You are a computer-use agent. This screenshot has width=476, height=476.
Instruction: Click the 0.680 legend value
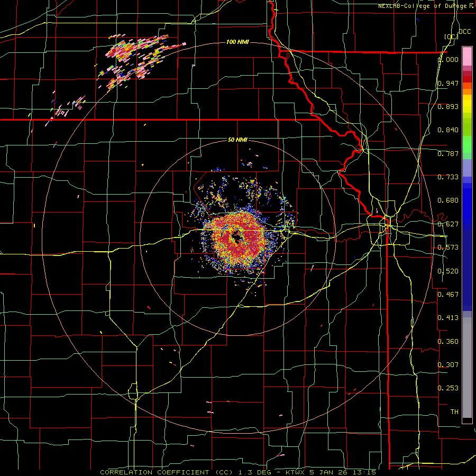[x=448, y=200]
